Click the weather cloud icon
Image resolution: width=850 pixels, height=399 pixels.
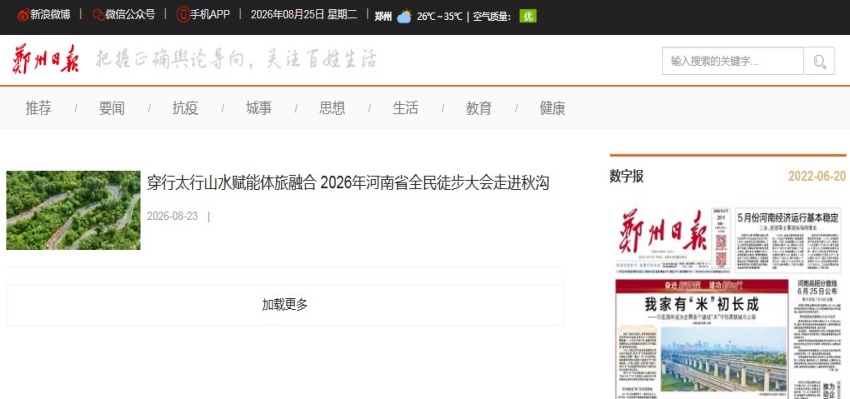[404, 17]
